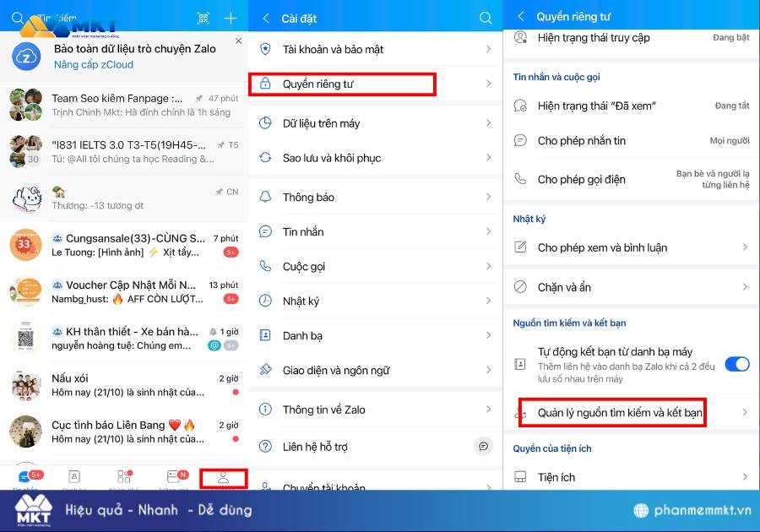Open Tiện ích permissions

(632, 477)
